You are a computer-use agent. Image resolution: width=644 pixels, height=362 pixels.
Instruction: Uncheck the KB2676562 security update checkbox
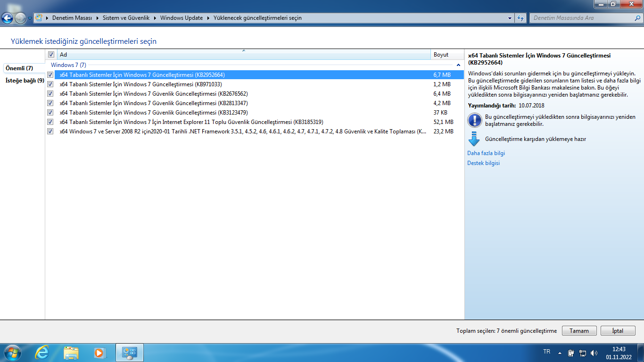coord(50,93)
